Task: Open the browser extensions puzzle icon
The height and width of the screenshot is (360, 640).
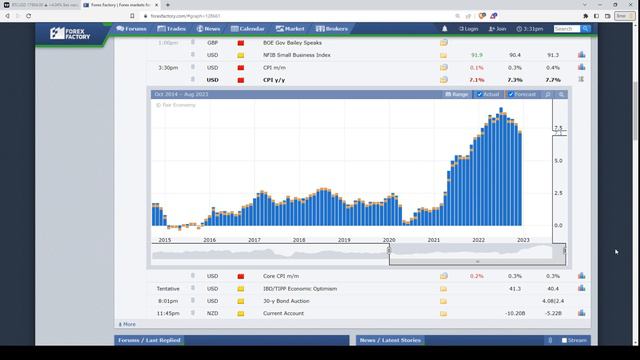Action: coord(585,16)
